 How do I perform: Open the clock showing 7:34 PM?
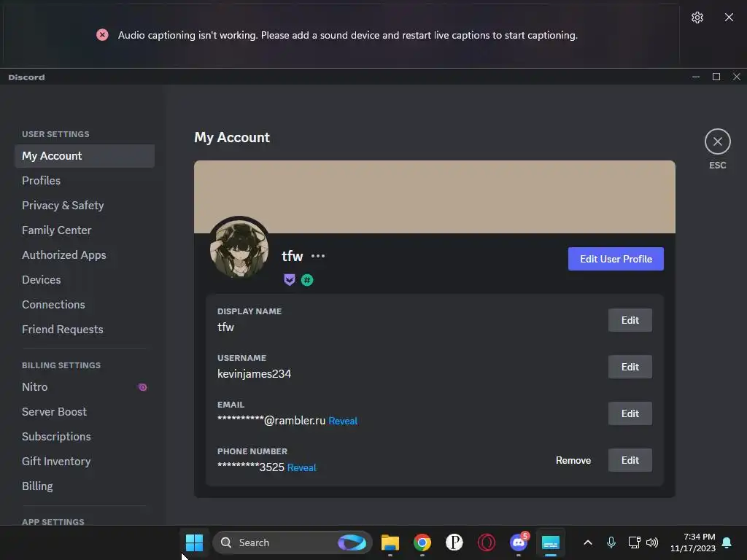(693, 542)
